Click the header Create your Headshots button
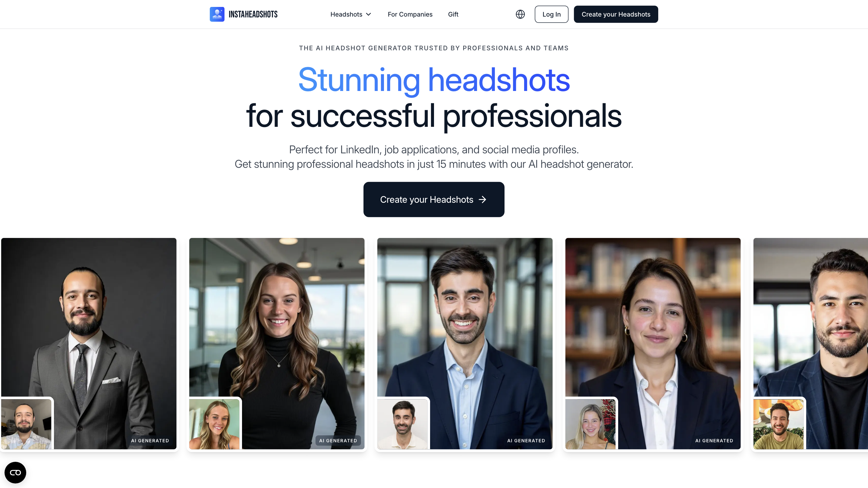 (x=616, y=14)
